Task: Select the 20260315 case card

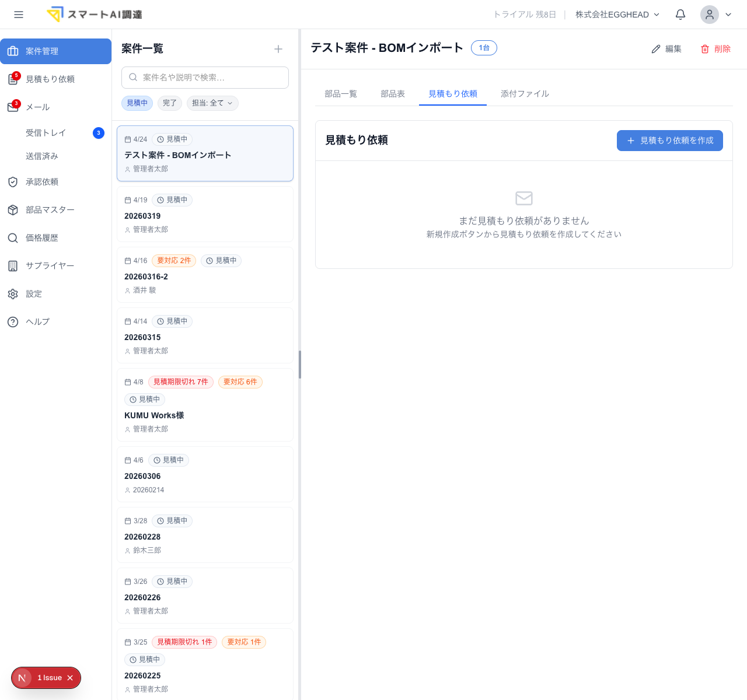Action: (x=205, y=335)
